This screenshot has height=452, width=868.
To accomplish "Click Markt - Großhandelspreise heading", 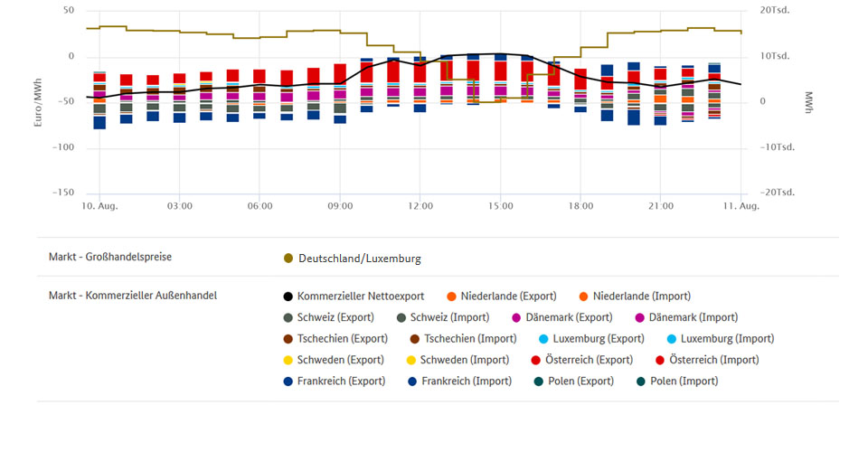I will [x=110, y=257].
